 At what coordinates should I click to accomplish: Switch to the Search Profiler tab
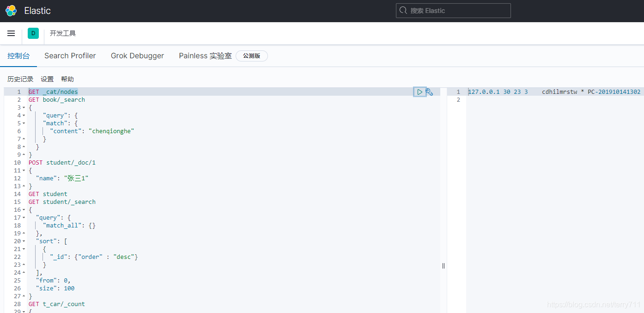pyautogui.click(x=70, y=56)
